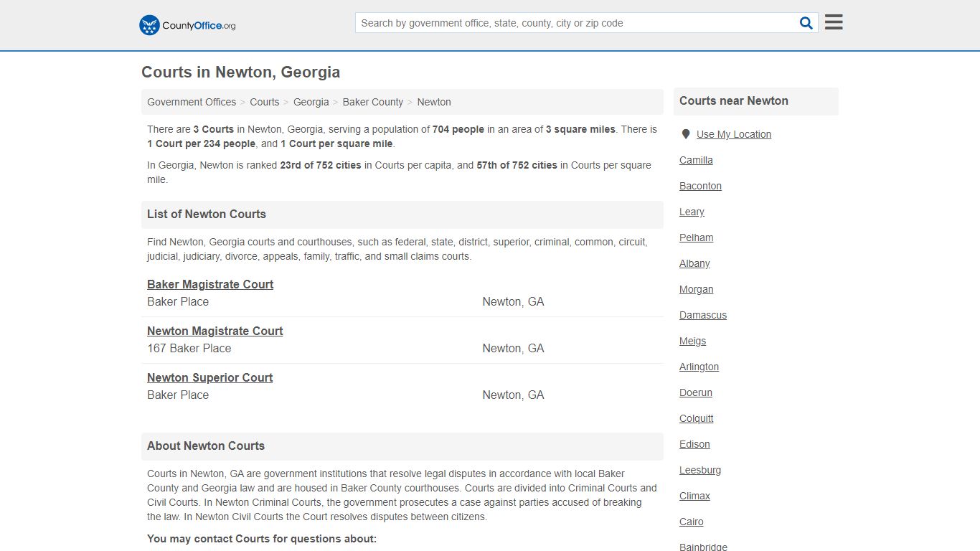980x551 pixels.
Task: Open Newton Magistrate Court listing
Action: tap(215, 331)
